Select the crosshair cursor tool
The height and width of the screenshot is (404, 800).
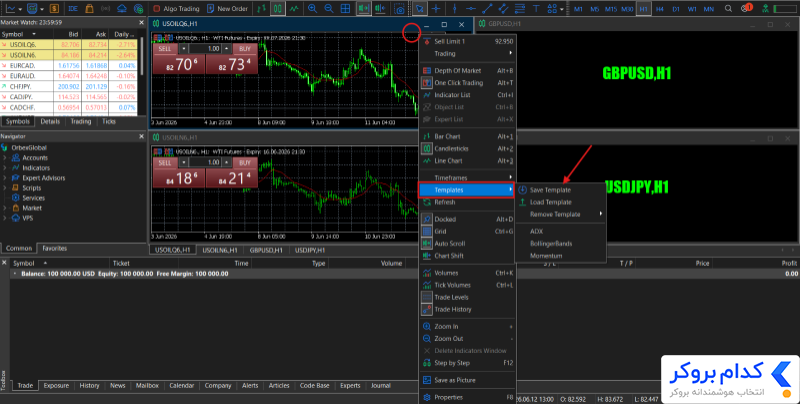(436, 9)
